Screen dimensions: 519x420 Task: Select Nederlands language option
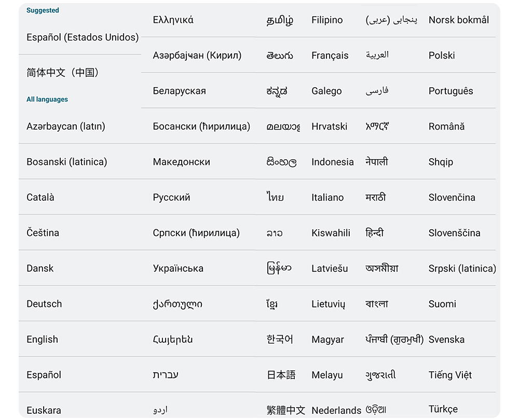pyautogui.click(x=336, y=410)
